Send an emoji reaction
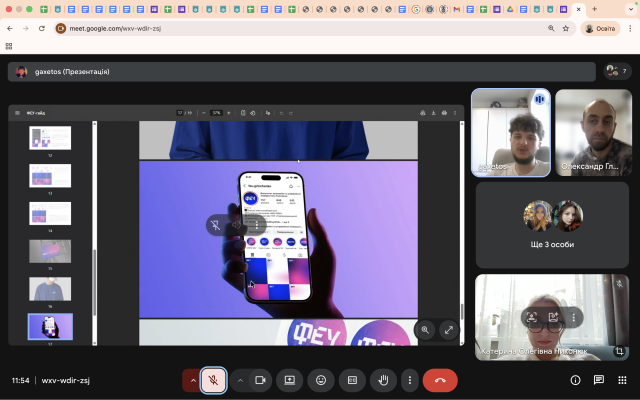 pos(321,380)
